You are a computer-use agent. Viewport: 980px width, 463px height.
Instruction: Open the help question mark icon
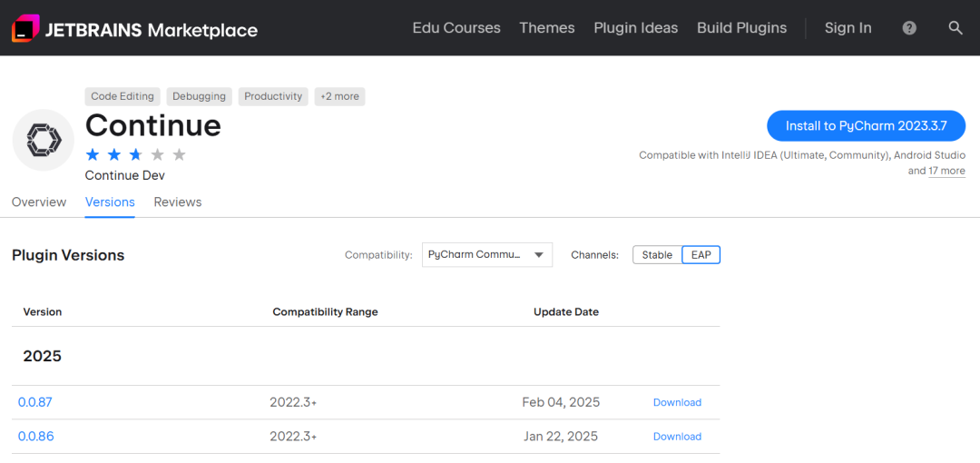[x=909, y=28]
